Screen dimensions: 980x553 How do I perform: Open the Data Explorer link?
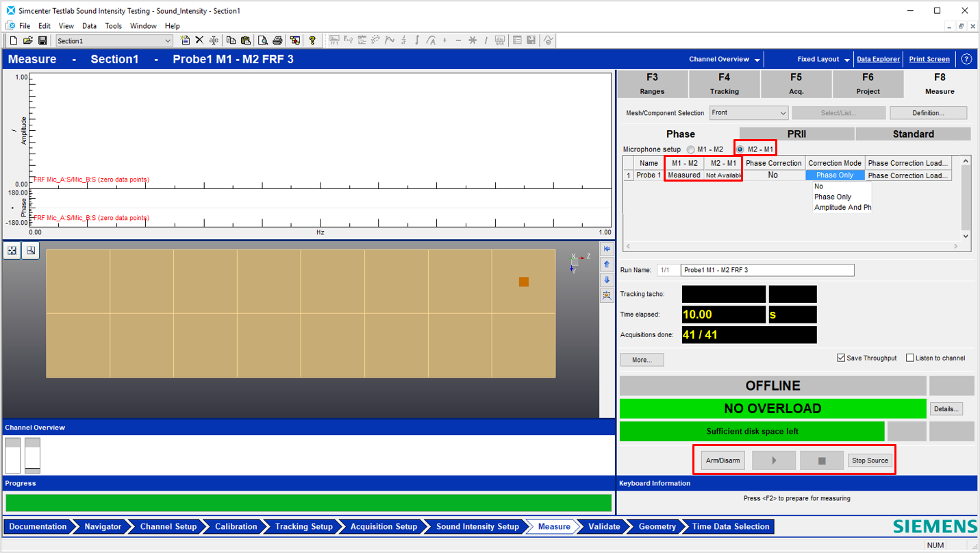coord(878,60)
